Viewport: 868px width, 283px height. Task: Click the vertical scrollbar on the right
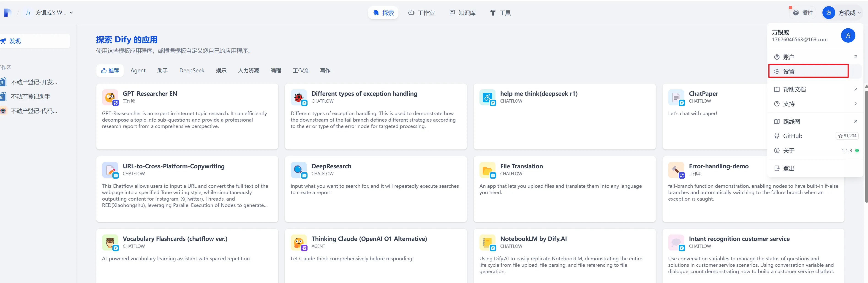point(866,145)
